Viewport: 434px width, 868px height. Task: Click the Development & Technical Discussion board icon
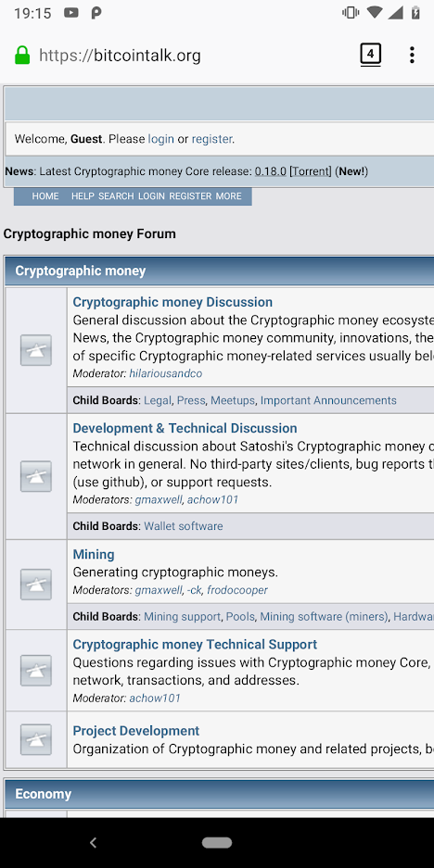(36, 476)
